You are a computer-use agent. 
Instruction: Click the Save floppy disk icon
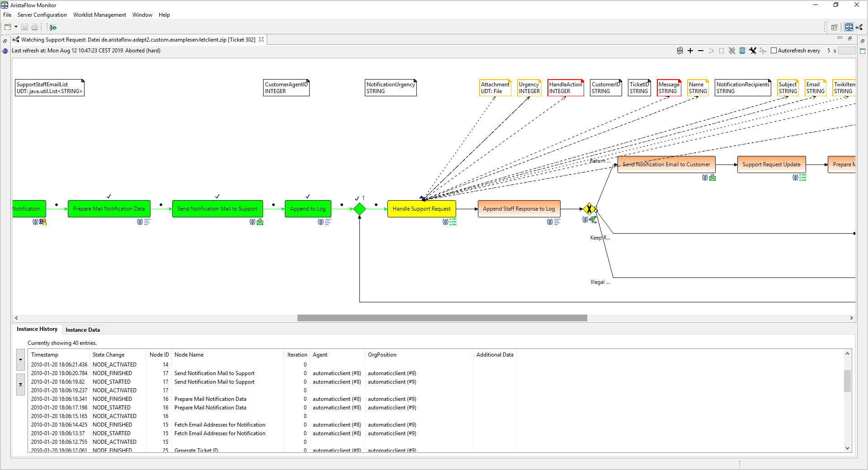(25, 27)
